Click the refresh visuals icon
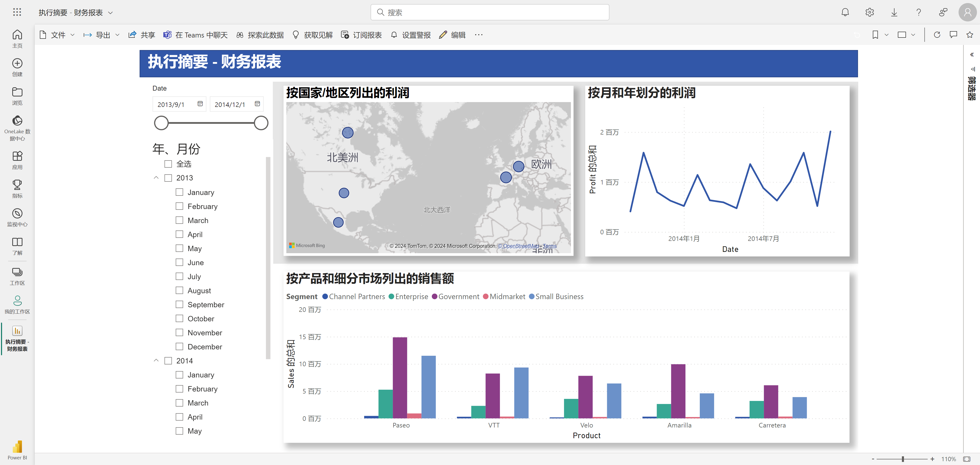Screen dimensions: 980x465 tap(937, 35)
